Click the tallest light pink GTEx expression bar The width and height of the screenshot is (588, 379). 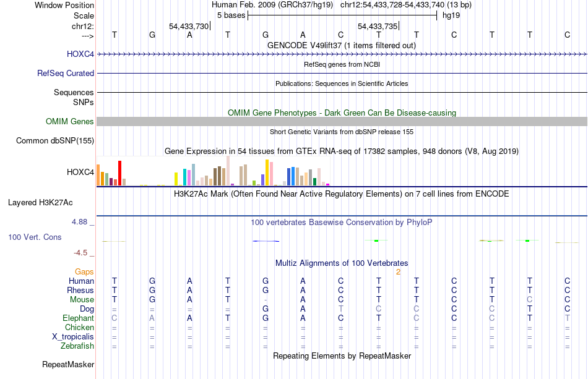pos(228,171)
